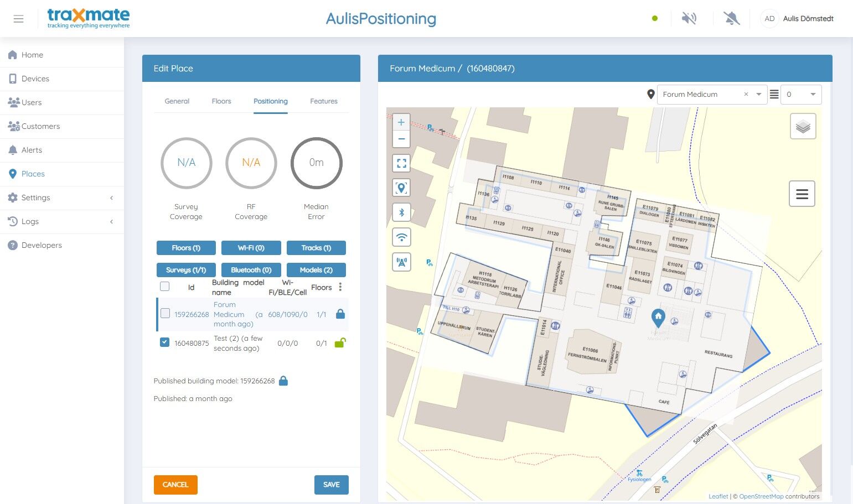This screenshot has width=853, height=504.
Task: Click model id 159266268 in table
Action: click(x=192, y=314)
